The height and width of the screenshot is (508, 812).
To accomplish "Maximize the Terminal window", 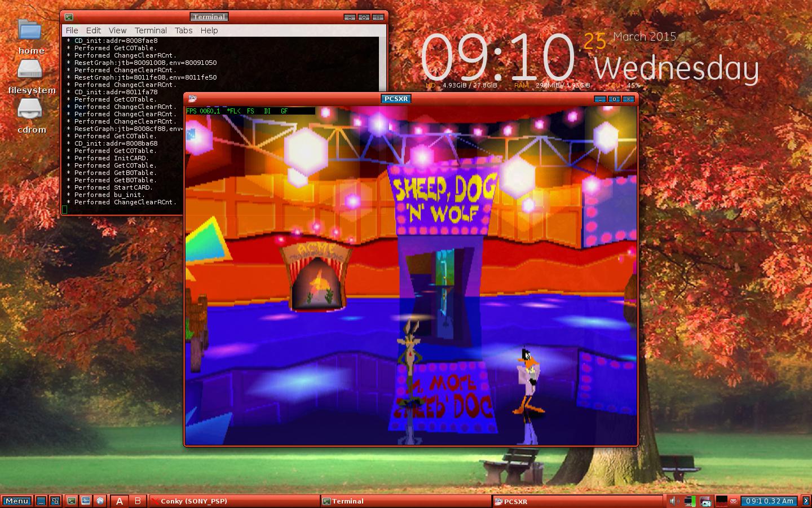I will [364, 17].
